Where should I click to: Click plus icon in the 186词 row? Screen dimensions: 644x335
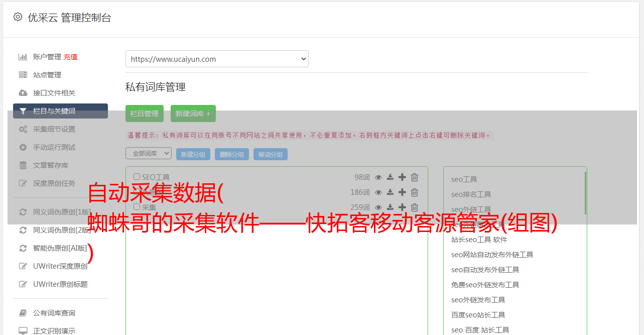402,192
